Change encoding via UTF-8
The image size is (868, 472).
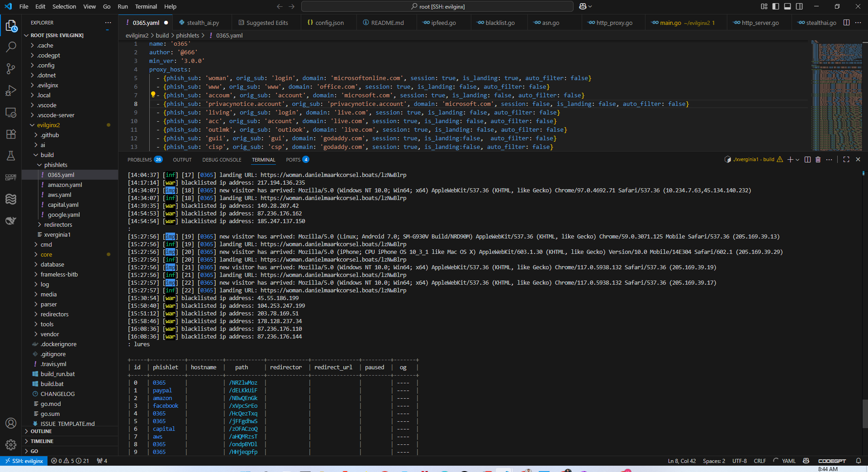pyautogui.click(x=740, y=461)
